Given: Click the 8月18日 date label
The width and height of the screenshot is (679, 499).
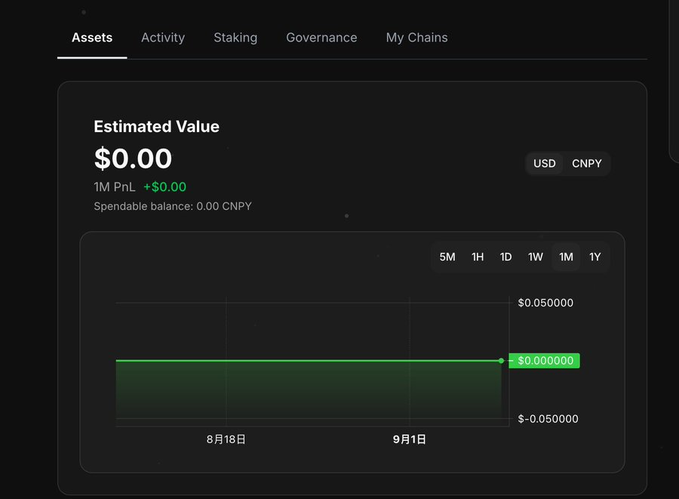Looking at the screenshot, I should click(226, 439).
